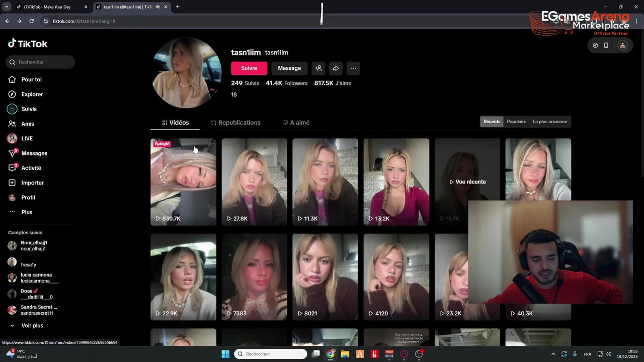Open File Explorer from taskbar

[x=345, y=354]
